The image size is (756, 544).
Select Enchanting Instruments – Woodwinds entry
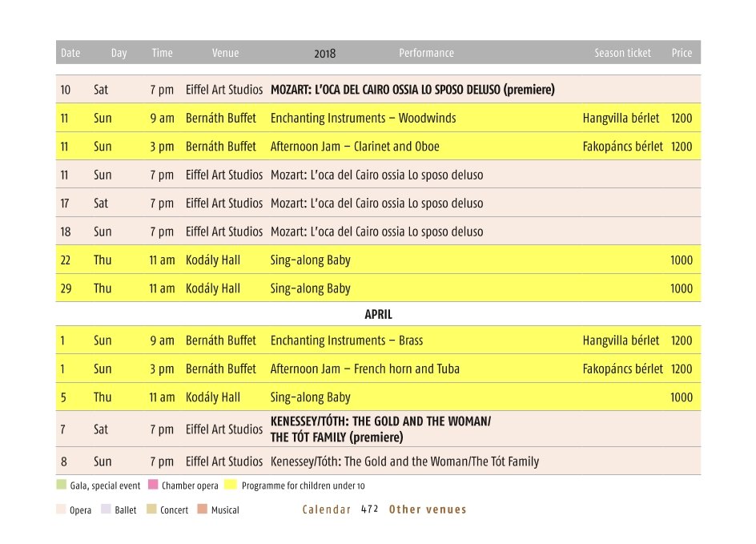click(363, 118)
